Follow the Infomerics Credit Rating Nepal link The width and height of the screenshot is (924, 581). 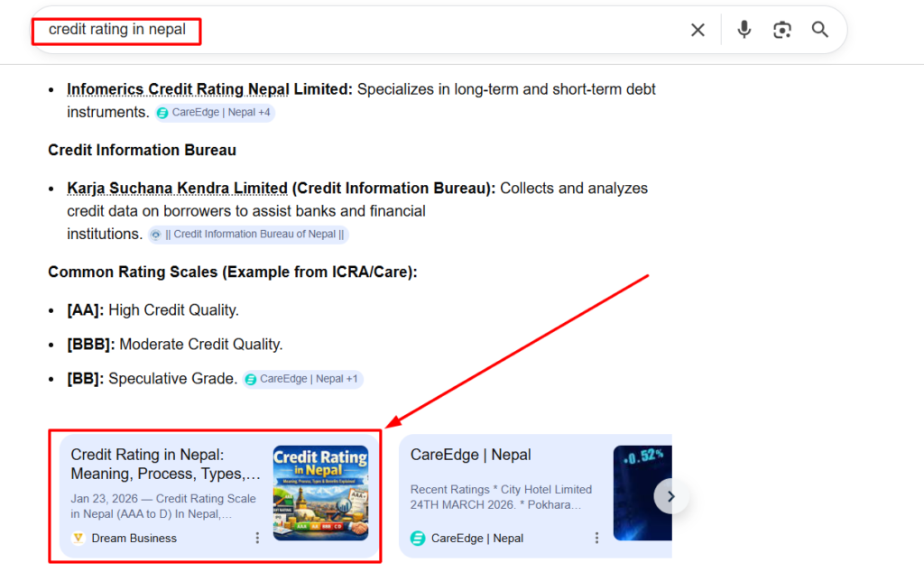tap(178, 89)
